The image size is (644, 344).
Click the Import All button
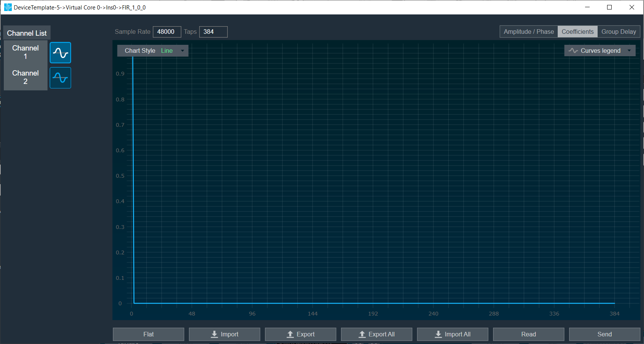tap(453, 334)
